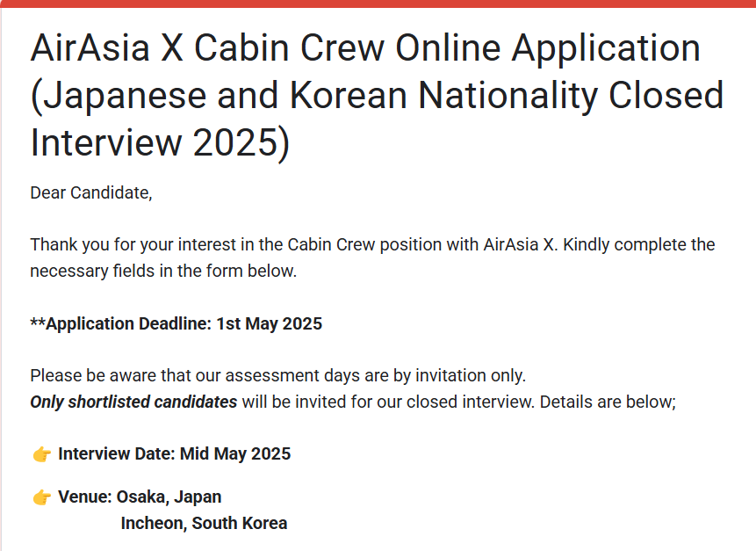Click the 'Thank you for your interest' paragraph
This screenshot has height=551, width=756.
coord(372,257)
